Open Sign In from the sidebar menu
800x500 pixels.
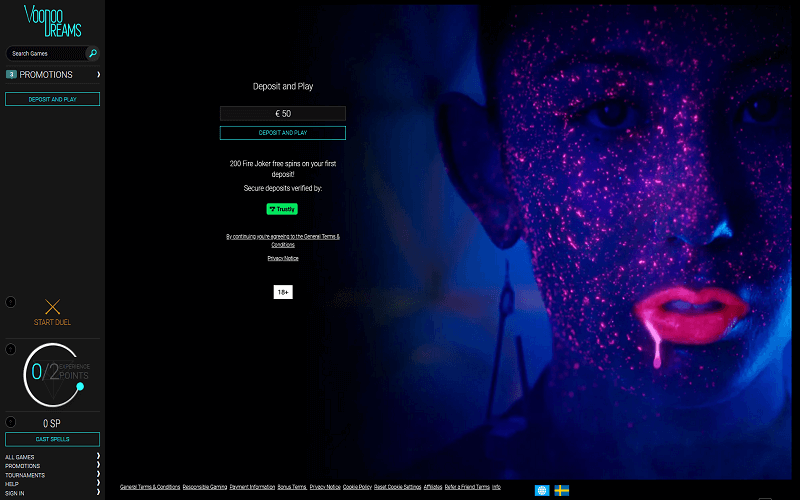14,493
